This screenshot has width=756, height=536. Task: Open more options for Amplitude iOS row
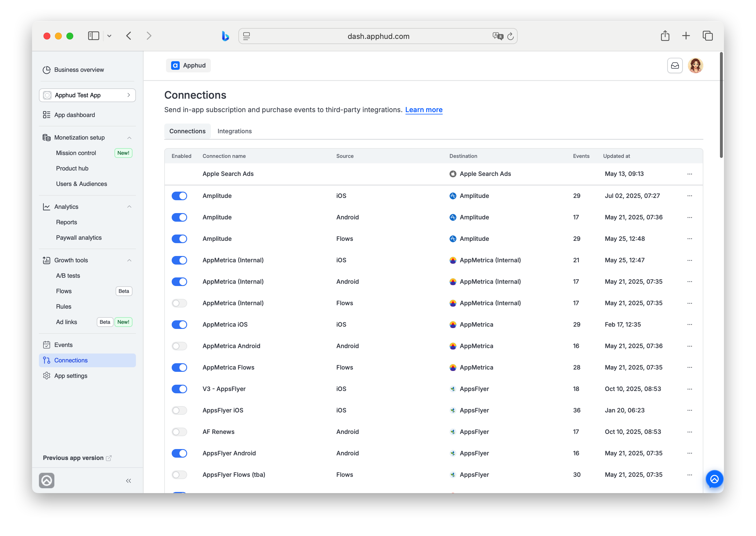[689, 196]
